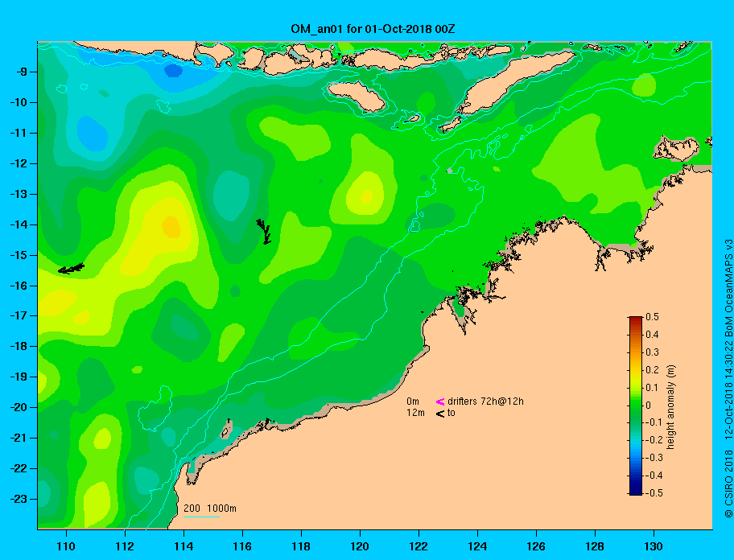Click the -0.1 colorbar tick label

(x=654, y=422)
